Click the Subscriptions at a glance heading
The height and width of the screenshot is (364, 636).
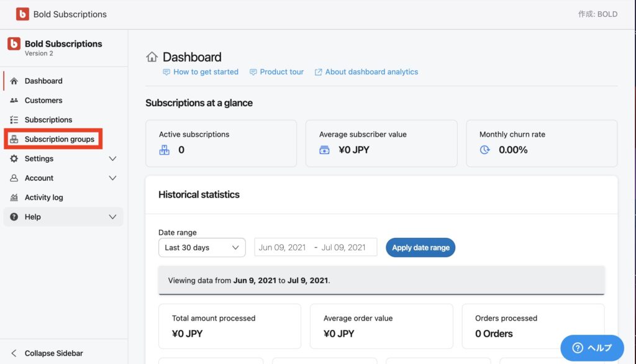click(x=199, y=103)
